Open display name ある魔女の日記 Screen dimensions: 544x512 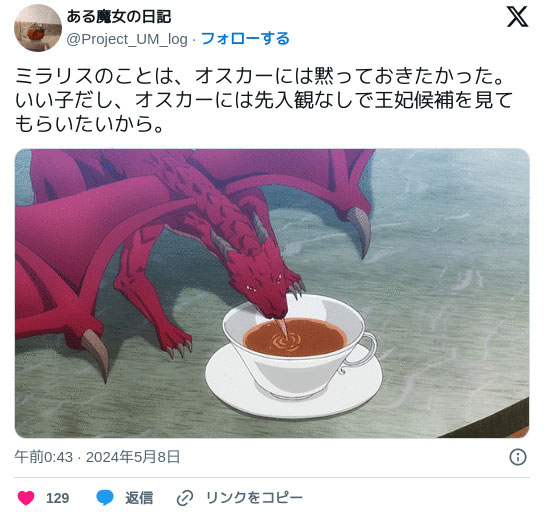click(x=119, y=16)
